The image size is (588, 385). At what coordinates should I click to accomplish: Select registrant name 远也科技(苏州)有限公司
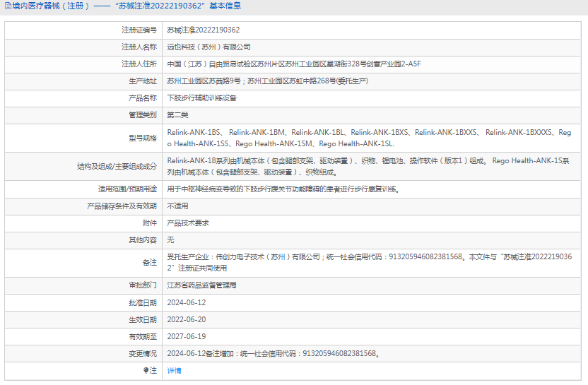click(x=209, y=47)
